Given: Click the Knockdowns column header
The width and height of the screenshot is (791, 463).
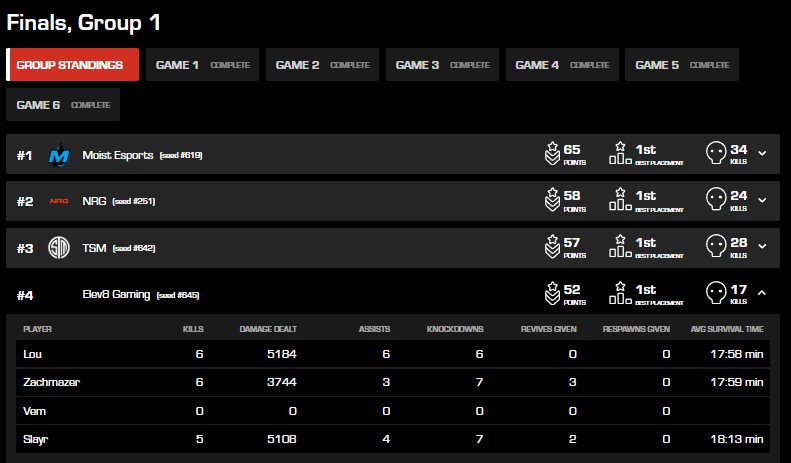Looking at the screenshot, I should point(455,329).
